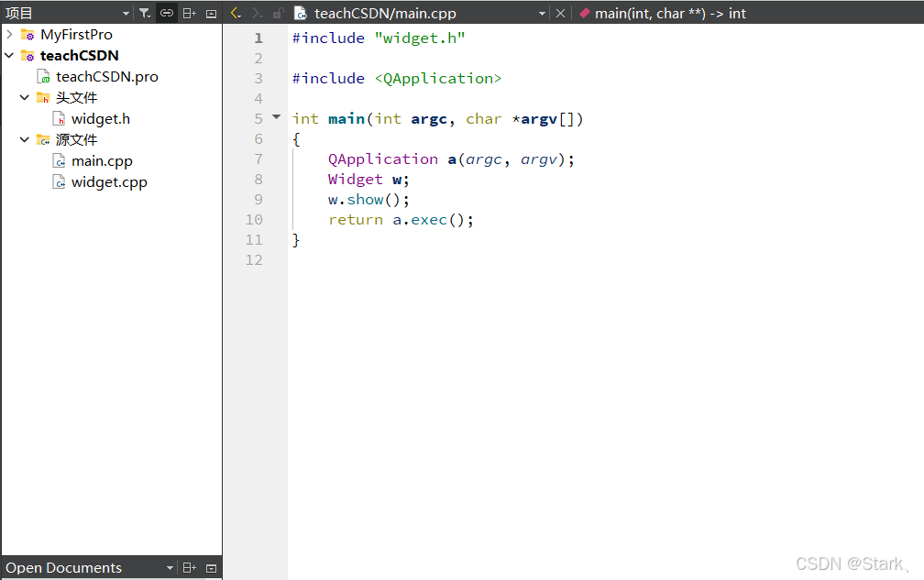Click line number 7 in gutter
Image resolution: width=924 pixels, height=580 pixels.
(258, 159)
